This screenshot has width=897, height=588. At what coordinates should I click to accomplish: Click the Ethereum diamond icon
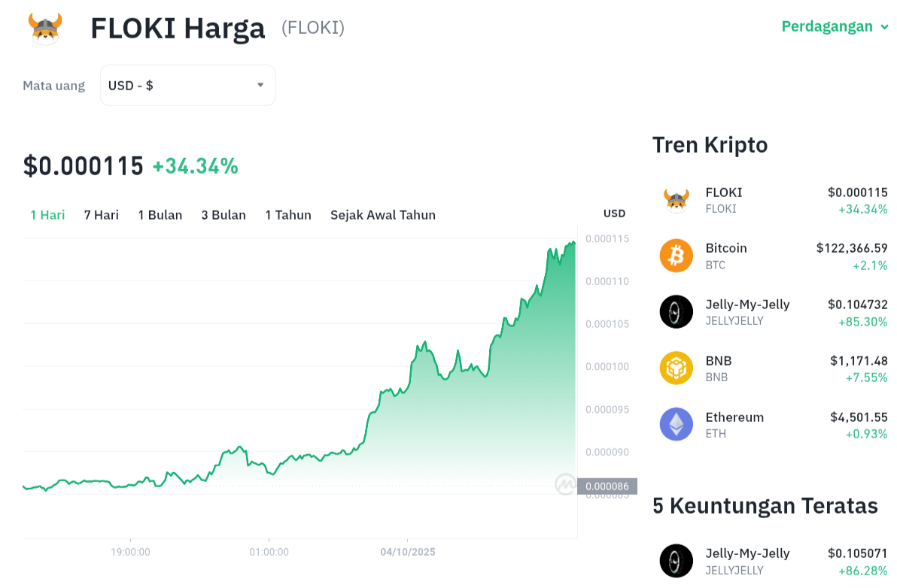pos(676,424)
